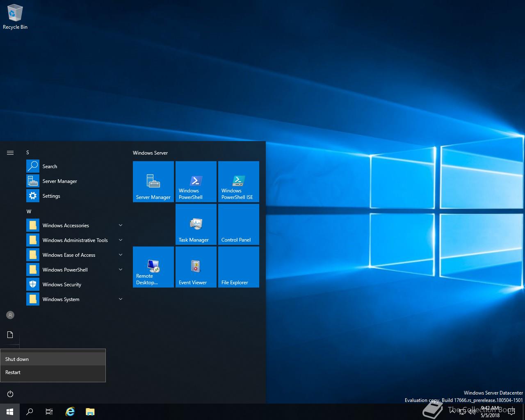Launch Internet Explorer from the taskbar
The width and height of the screenshot is (525, 420).
[x=71, y=412]
